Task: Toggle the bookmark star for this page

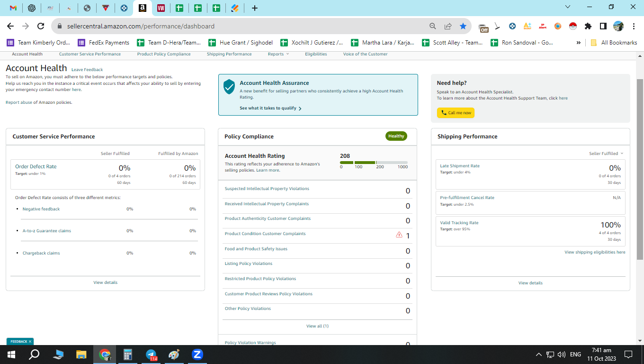Action: (463, 26)
